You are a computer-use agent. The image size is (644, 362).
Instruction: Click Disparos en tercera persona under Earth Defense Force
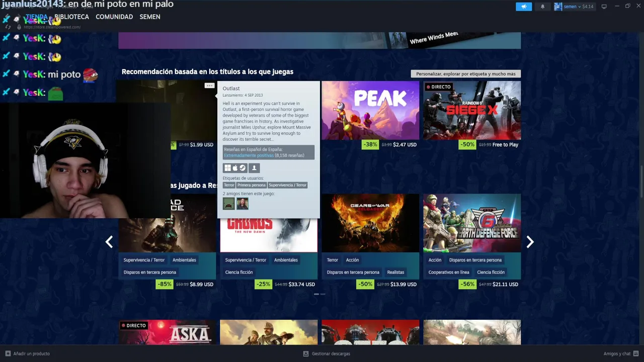[475, 260]
